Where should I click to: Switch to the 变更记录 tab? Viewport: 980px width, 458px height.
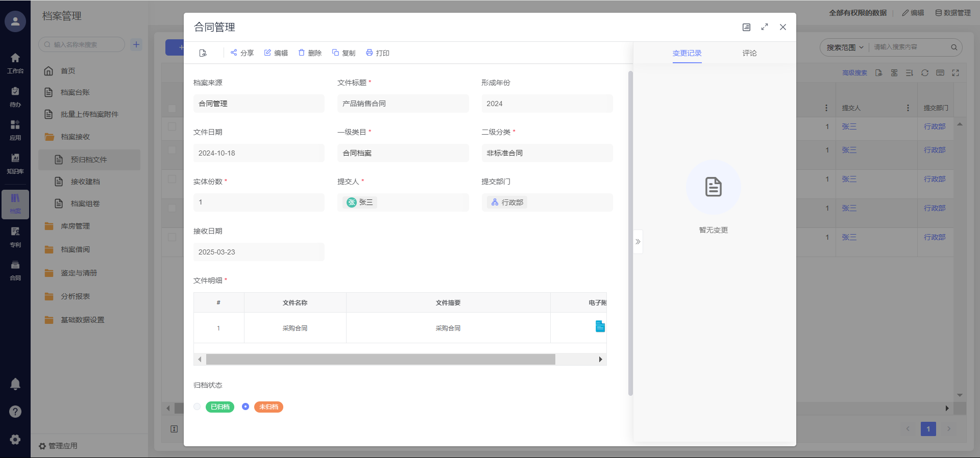(x=687, y=53)
